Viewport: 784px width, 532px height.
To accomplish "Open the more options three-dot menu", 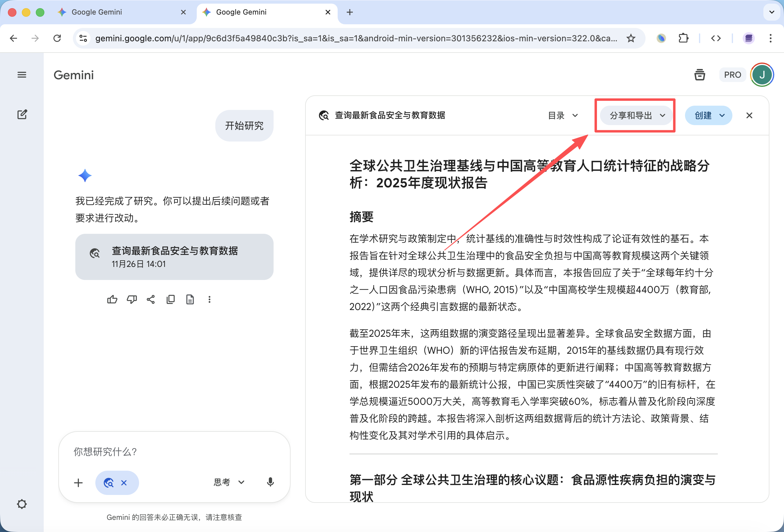I will [210, 299].
